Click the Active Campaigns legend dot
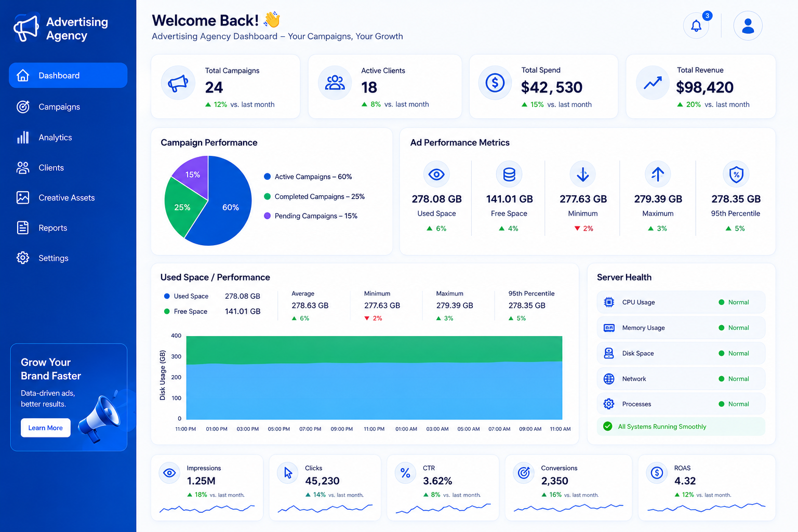 pyautogui.click(x=267, y=177)
